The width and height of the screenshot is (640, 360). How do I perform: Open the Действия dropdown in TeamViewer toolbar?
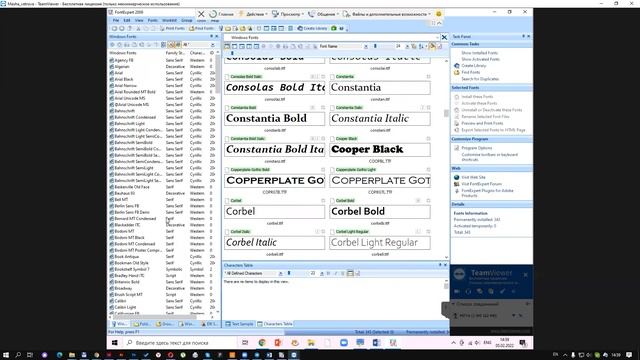(x=253, y=14)
